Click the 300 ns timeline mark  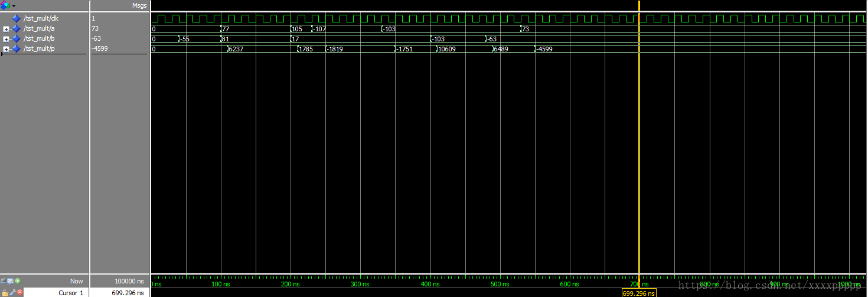pos(360,285)
